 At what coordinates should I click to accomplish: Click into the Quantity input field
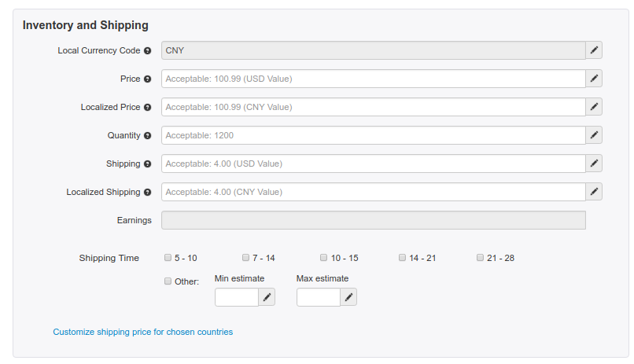click(373, 135)
